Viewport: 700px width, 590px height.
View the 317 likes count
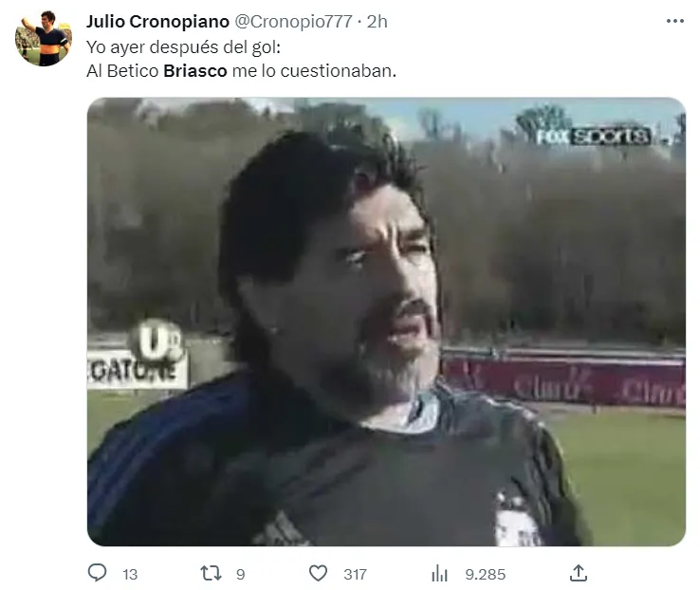355,574
